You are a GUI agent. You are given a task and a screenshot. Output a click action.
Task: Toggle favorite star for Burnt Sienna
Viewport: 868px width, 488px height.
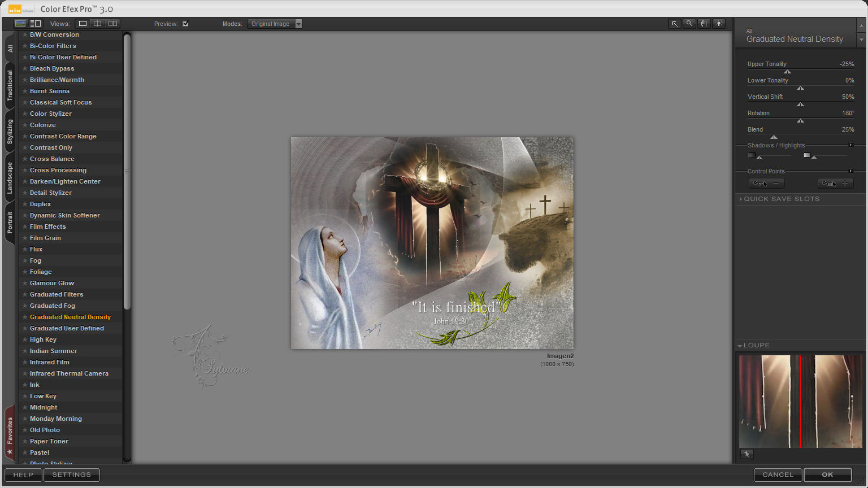25,91
